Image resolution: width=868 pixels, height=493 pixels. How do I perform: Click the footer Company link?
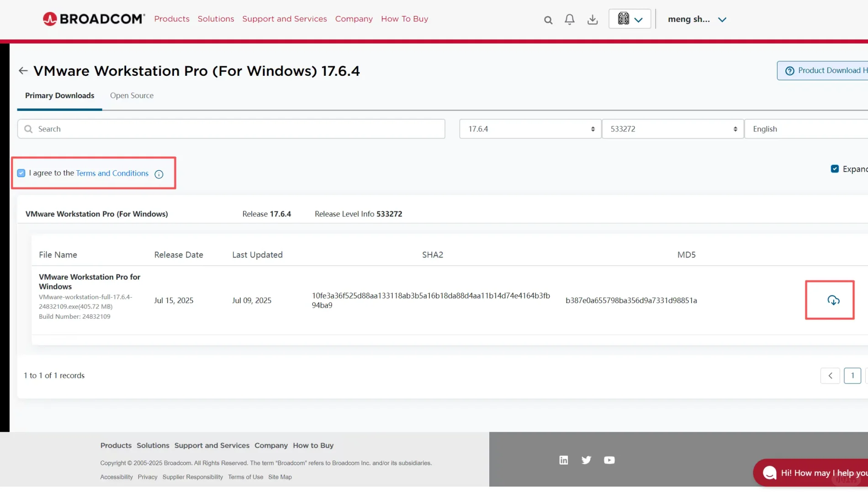click(x=271, y=446)
